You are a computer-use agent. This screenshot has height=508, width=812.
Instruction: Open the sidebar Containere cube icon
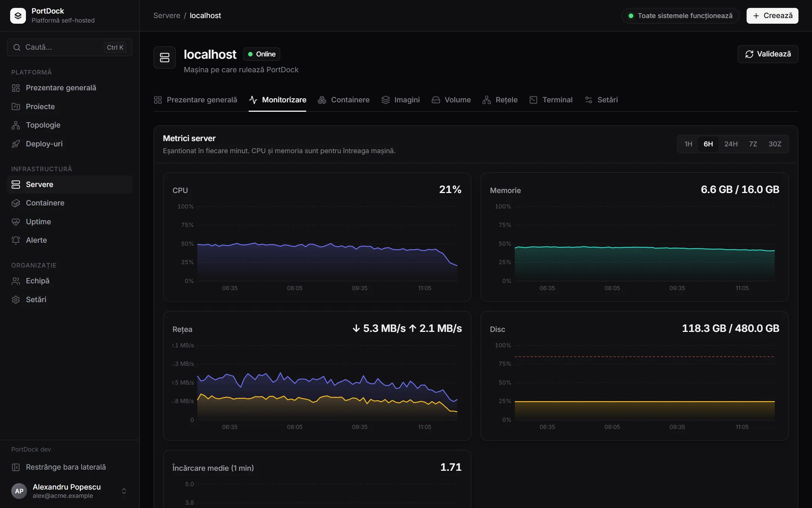[x=16, y=203]
